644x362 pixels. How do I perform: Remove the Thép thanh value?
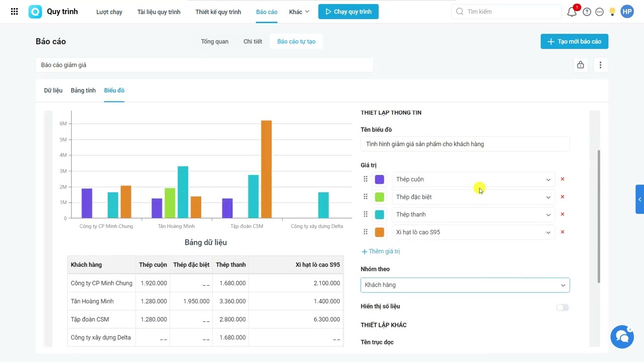(562, 214)
